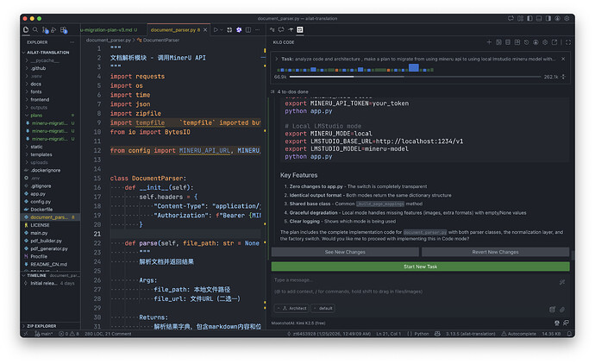Select the active Kilo Code panel tab icon
The height and width of the screenshot is (364, 595).
coord(300,29)
